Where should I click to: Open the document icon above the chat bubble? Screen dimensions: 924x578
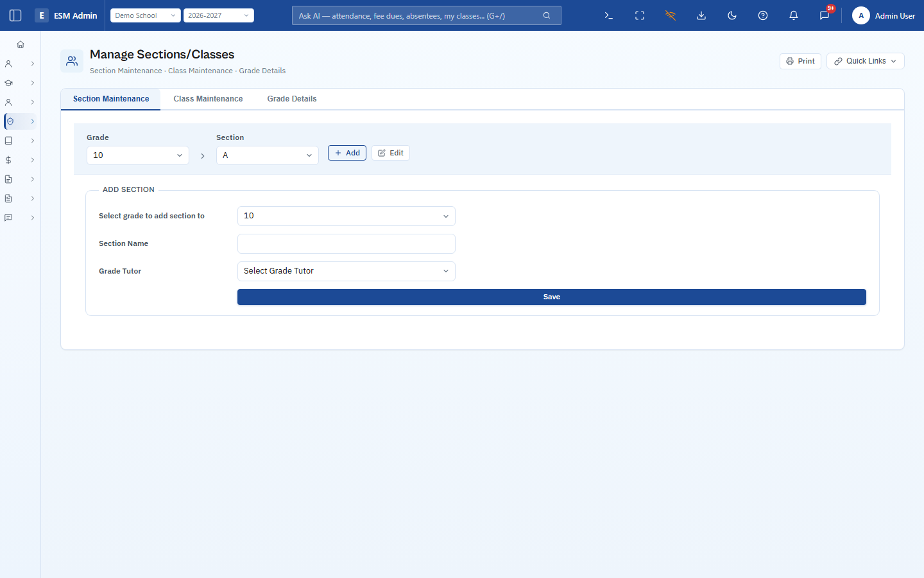point(8,198)
